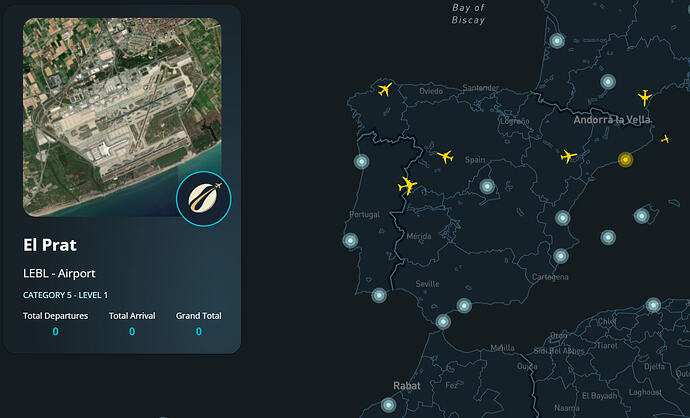Click the airport marker southeast of the Spain label
The image size is (690, 418).
tap(487, 186)
